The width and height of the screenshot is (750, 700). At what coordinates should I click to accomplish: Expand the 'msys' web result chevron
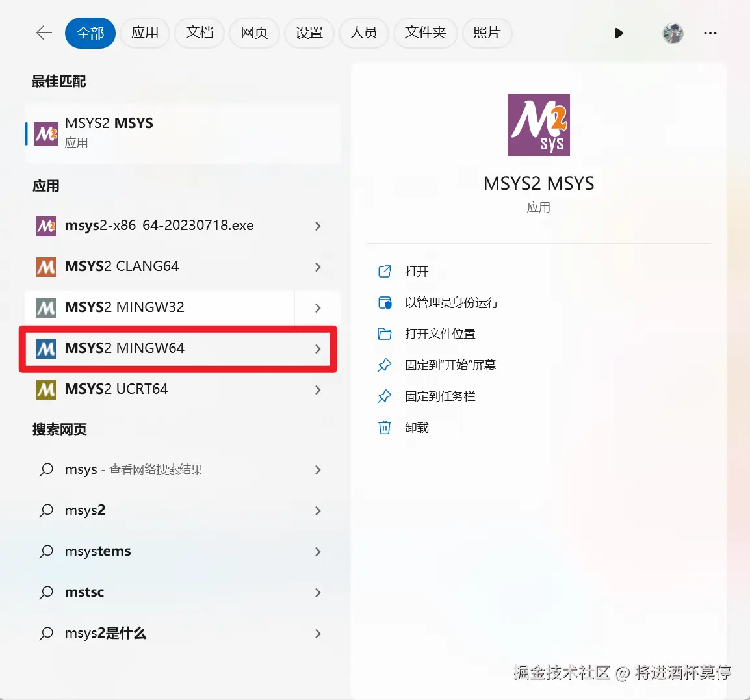(318, 470)
